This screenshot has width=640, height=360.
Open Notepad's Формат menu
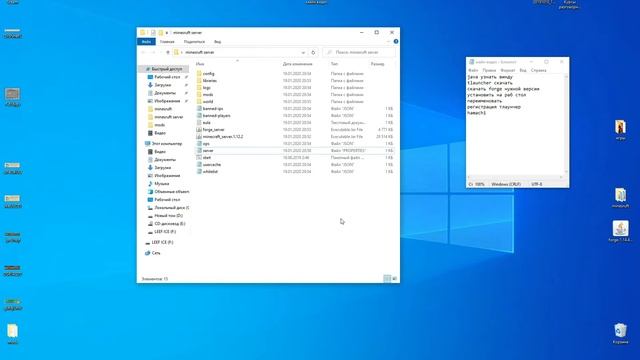click(508, 70)
